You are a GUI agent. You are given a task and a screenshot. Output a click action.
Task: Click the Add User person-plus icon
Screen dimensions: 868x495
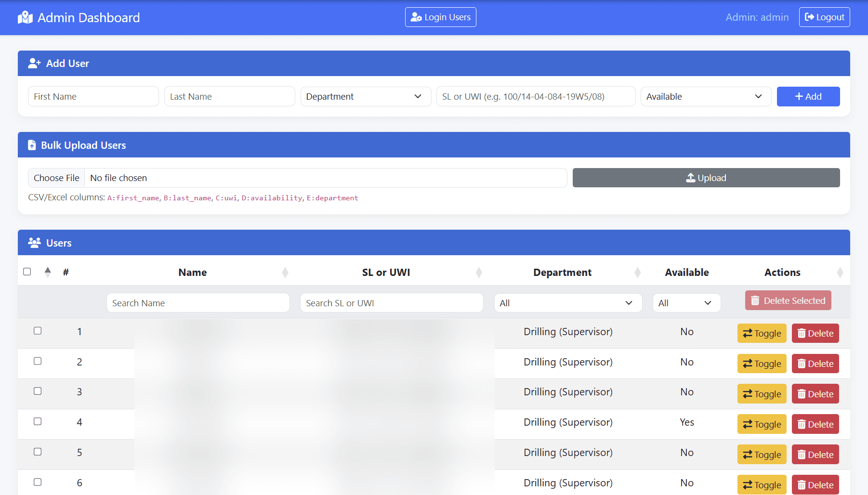coord(34,63)
